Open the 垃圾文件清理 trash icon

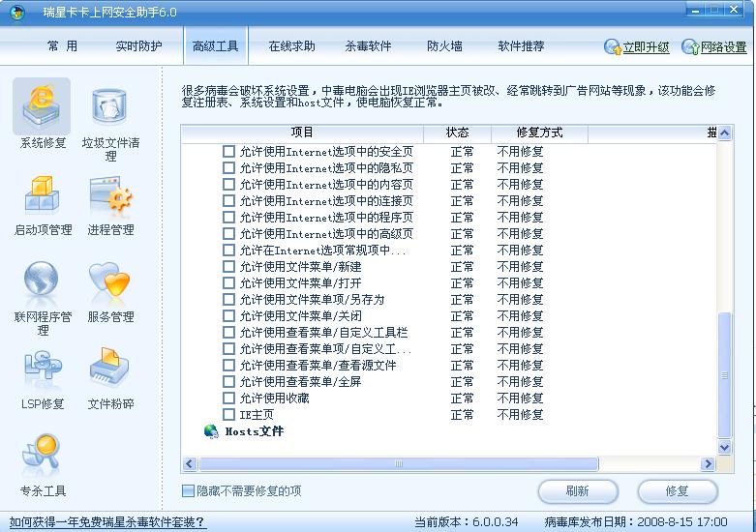tap(109, 106)
